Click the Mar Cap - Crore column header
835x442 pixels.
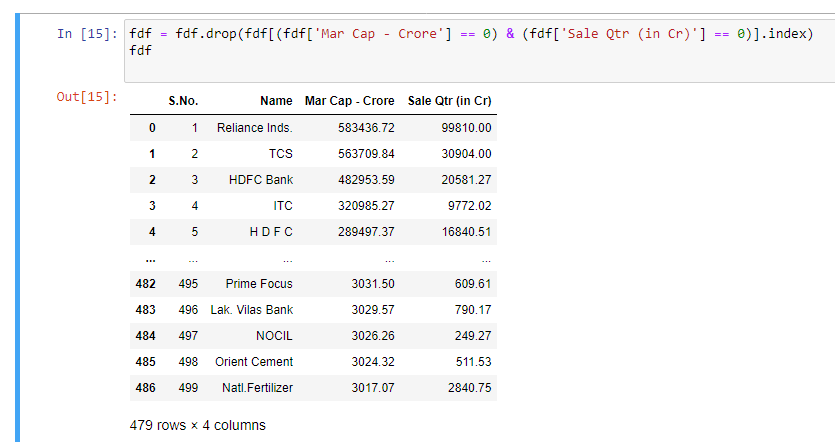tap(349, 101)
